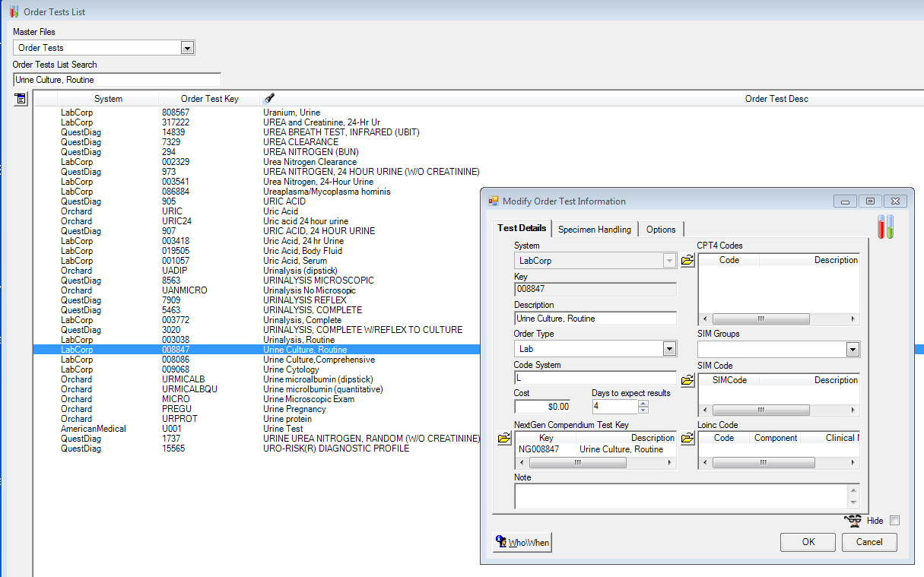Click the OK button
The height and width of the screenshot is (577, 924).
click(x=808, y=542)
